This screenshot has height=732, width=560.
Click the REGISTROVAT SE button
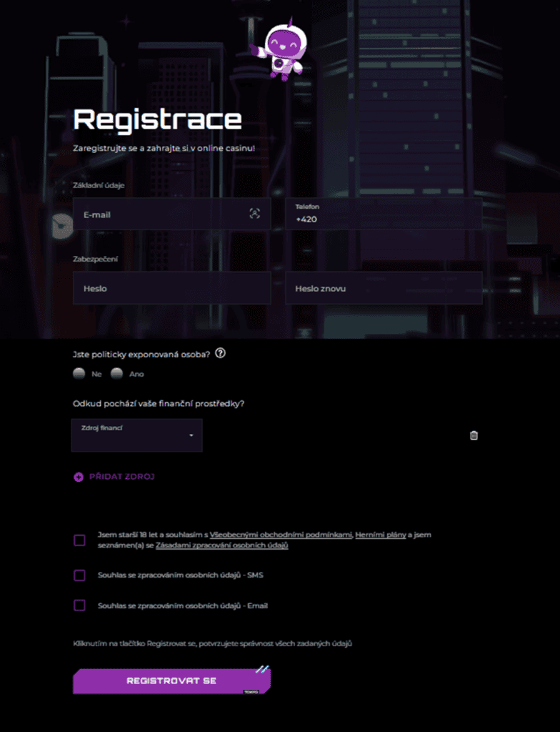click(x=171, y=681)
